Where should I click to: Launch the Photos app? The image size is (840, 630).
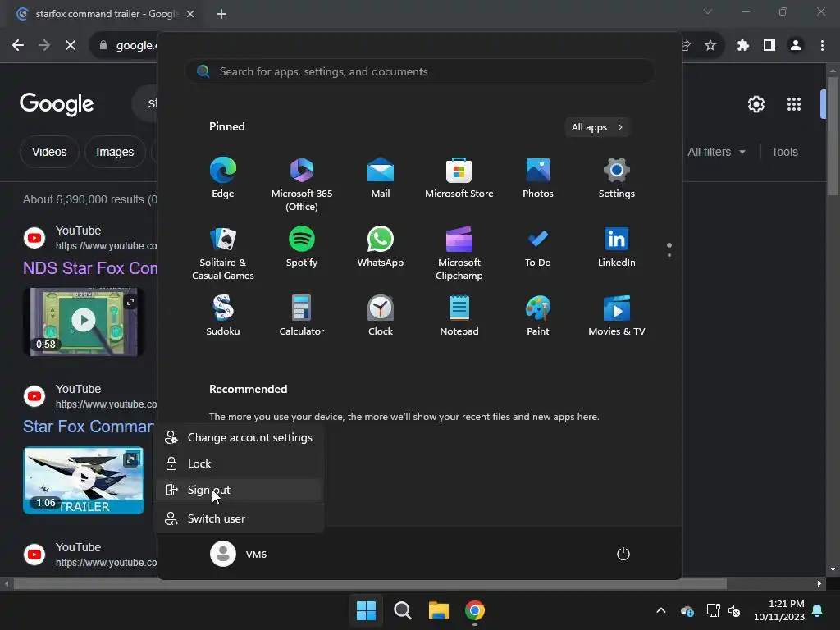538,178
